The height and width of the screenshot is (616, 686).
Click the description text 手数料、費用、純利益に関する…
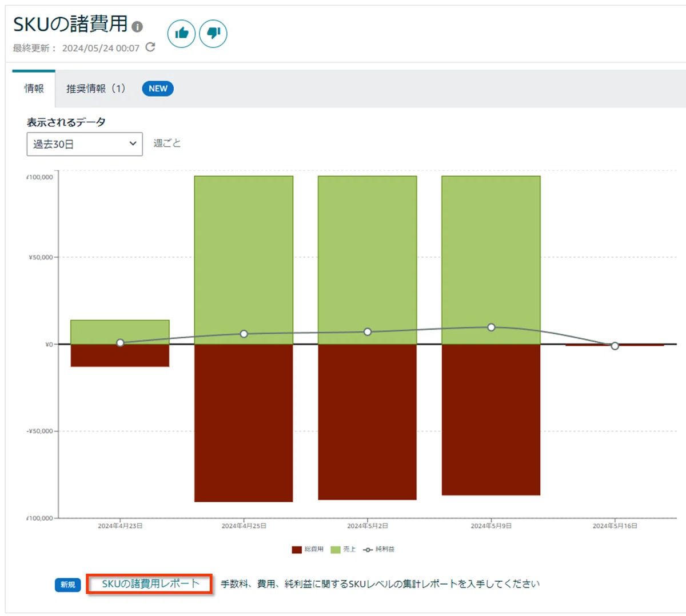pyautogui.click(x=380, y=584)
